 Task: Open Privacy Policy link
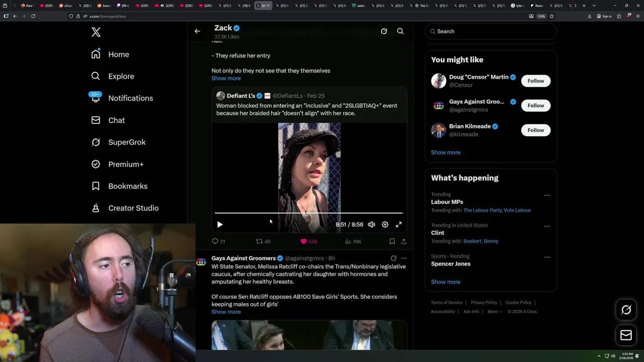coord(484,303)
